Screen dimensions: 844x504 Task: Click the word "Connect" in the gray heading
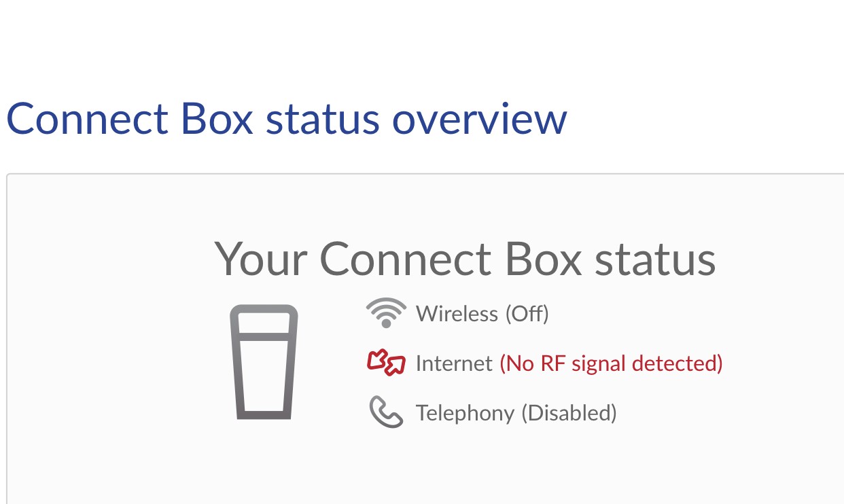(405, 259)
